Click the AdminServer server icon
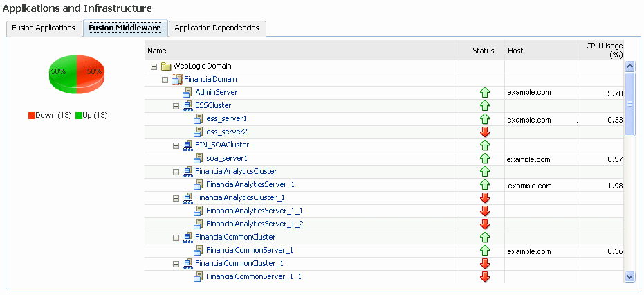The width and height of the screenshot is (644, 295). [187, 93]
